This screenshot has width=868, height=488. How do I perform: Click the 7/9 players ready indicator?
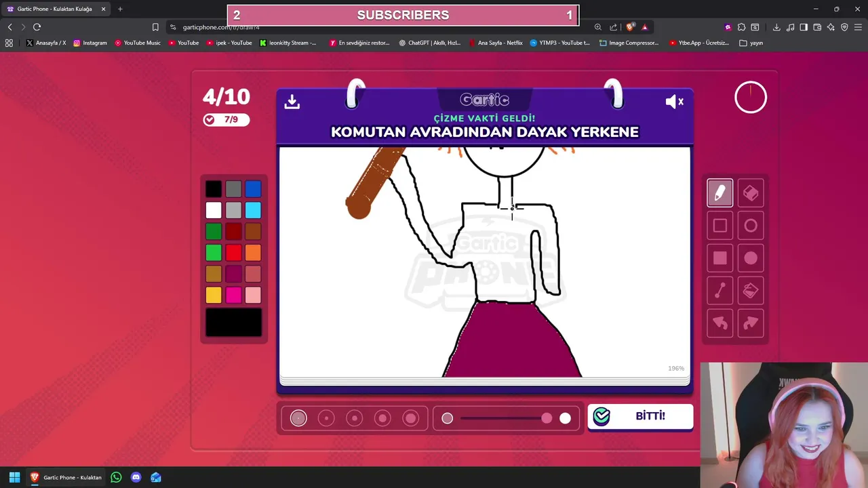coord(226,120)
